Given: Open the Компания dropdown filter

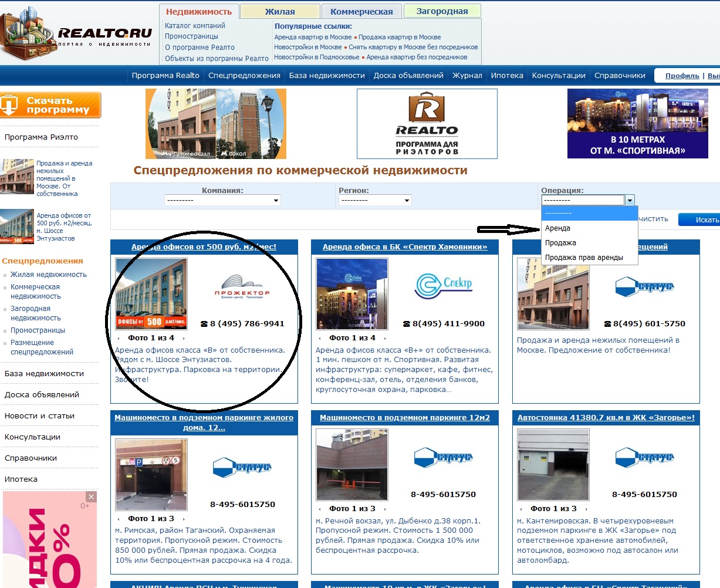Looking at the screenshot, I should tap(222, 200).
